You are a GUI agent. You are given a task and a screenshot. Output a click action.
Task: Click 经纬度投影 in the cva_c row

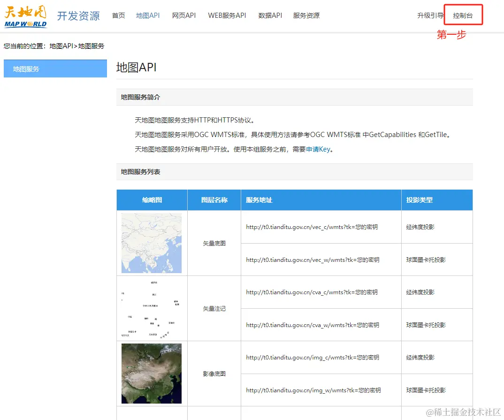click(x=420, y=292)
